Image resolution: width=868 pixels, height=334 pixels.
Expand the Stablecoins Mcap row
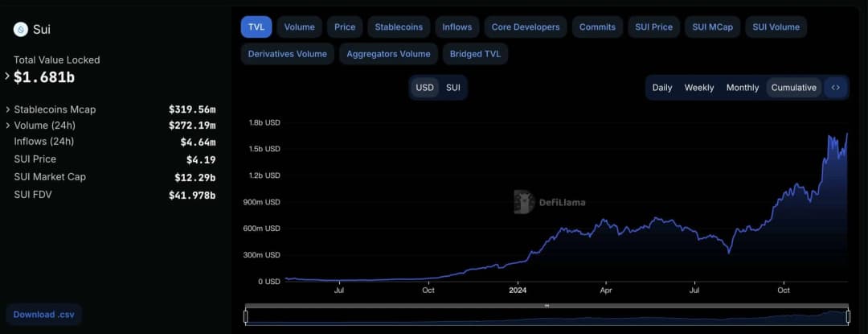8,109
